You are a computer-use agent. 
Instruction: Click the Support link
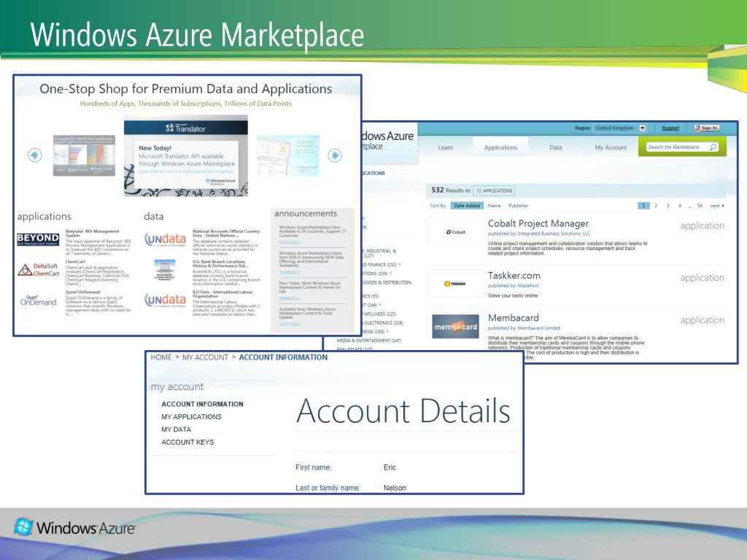click(670, 128)
